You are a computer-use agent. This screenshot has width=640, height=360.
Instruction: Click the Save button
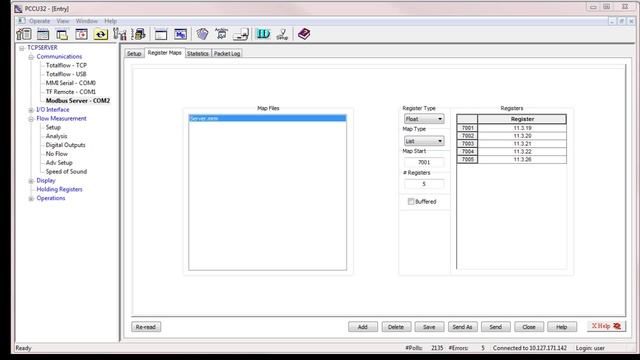pyautogui.click(x=429, y=327)
